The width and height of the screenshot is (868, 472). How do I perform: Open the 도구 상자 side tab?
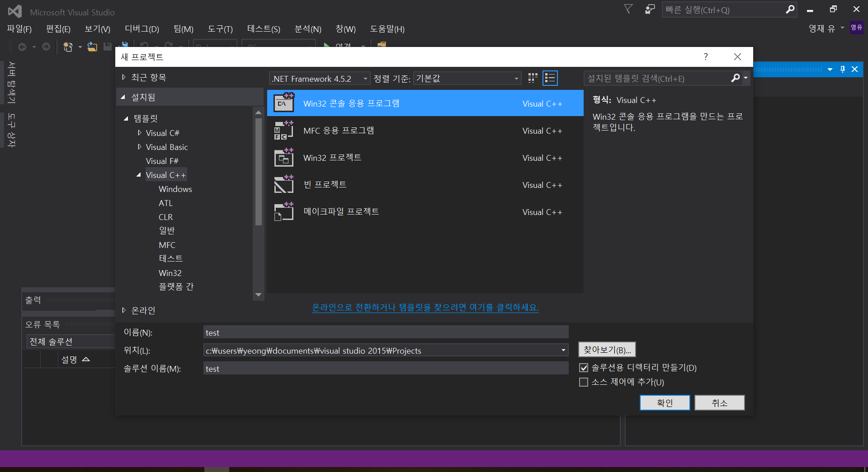[x=12, y=130]
